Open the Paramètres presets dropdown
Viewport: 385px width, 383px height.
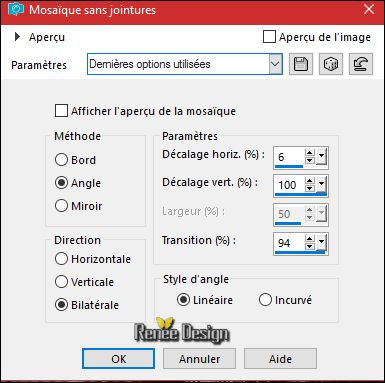pyautogui.click(x=275, y=64)
